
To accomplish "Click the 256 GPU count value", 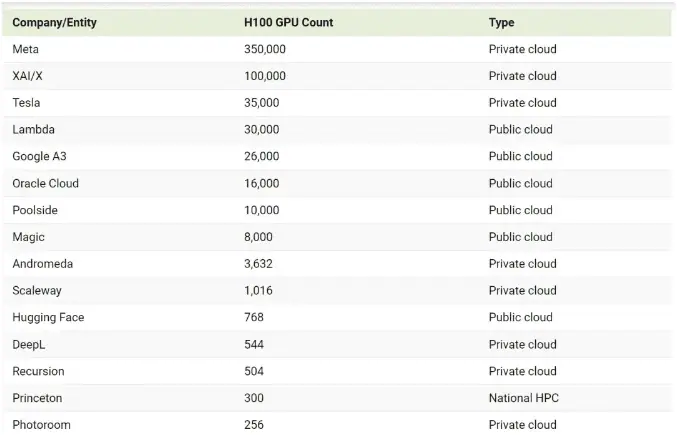I will pos(254,425).
